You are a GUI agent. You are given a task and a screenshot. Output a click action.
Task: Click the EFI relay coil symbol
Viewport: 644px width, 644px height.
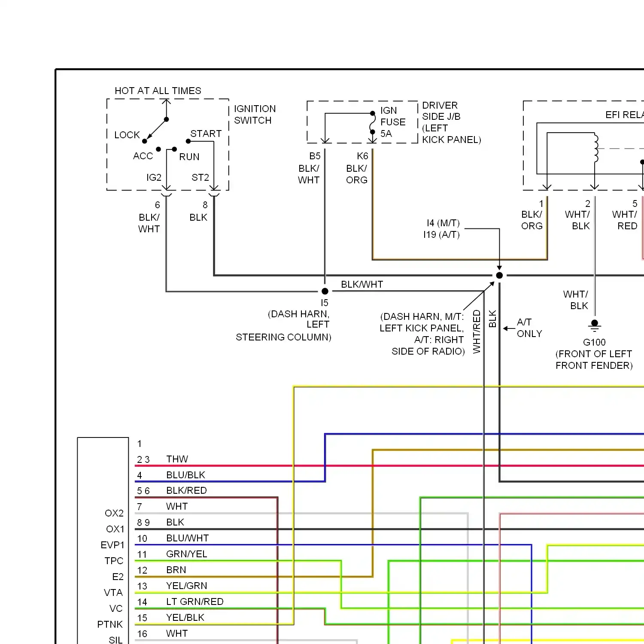coord(596,149)
